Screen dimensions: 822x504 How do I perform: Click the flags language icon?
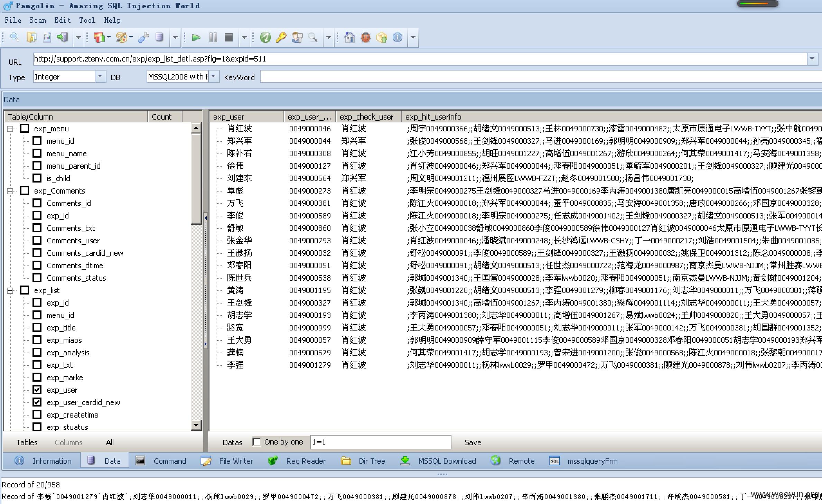tap(99, 37)
